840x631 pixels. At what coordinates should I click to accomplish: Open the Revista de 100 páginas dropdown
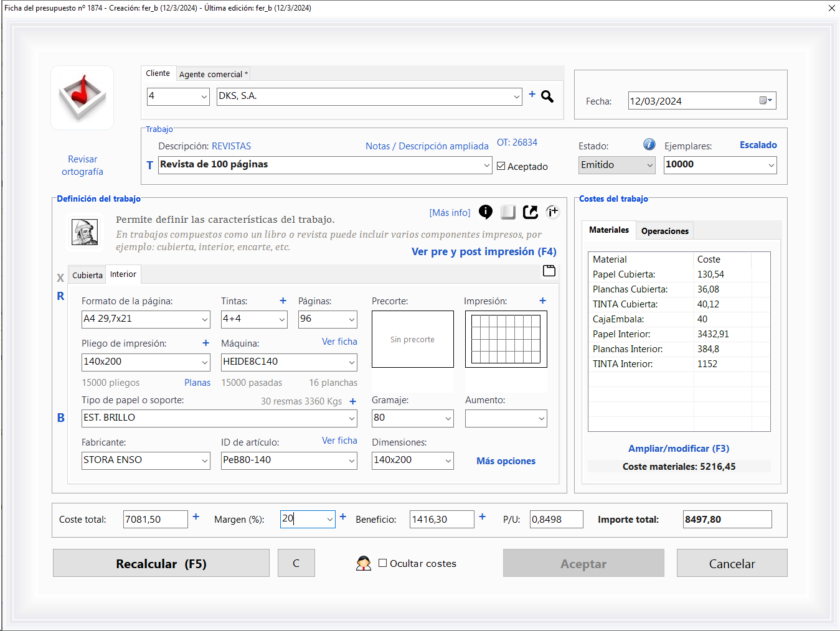point(487,166)
